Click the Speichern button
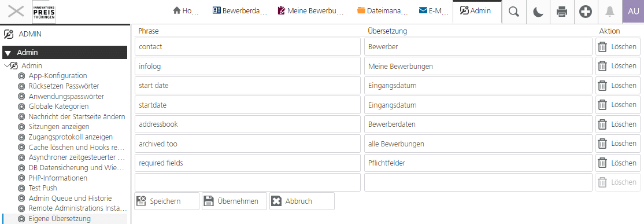The width and height of the screenshot is (644, 224). (x=166, y=201)
